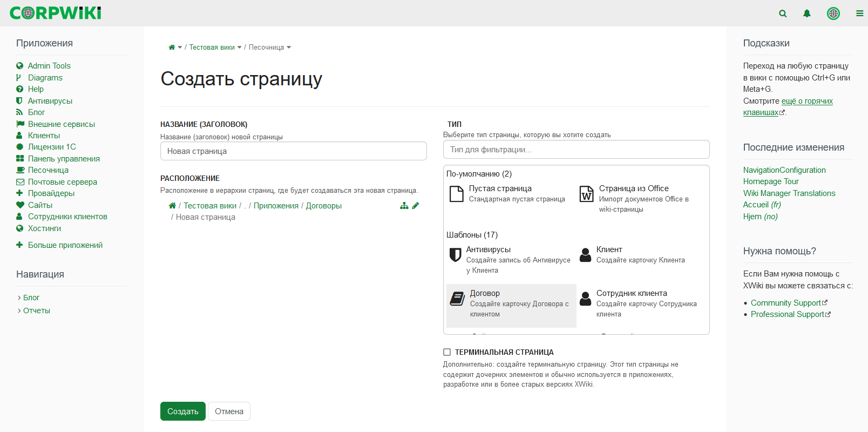This screenshot has width=868, height=432.
Task: Select the book icon for Договор template
Action: click(x=457, y=298)
